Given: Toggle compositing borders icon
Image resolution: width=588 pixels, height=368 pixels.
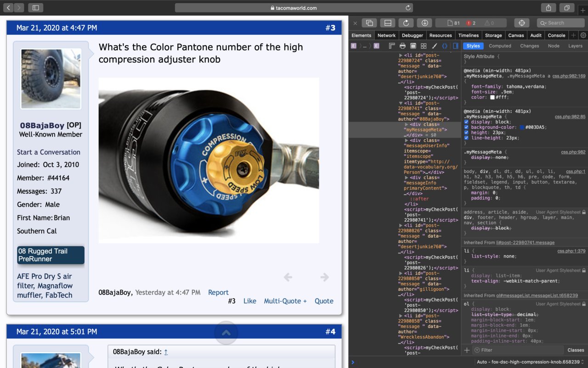Looking at the screenshot, I should [413, 46].
